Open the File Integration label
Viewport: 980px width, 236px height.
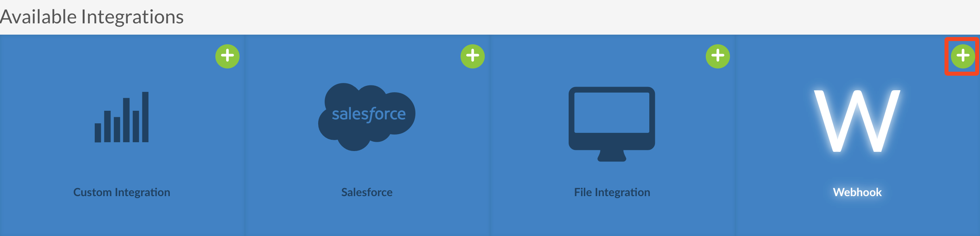click(612, 192)
